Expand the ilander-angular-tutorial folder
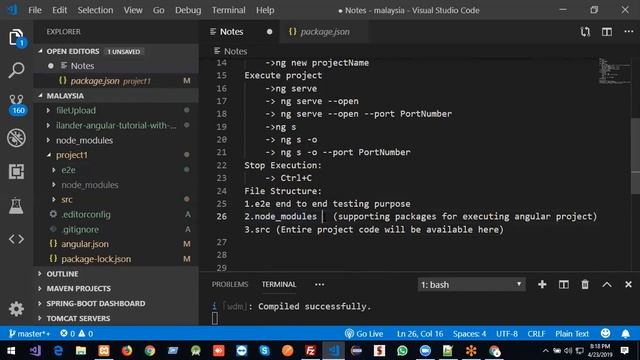 tap(116, 125)
